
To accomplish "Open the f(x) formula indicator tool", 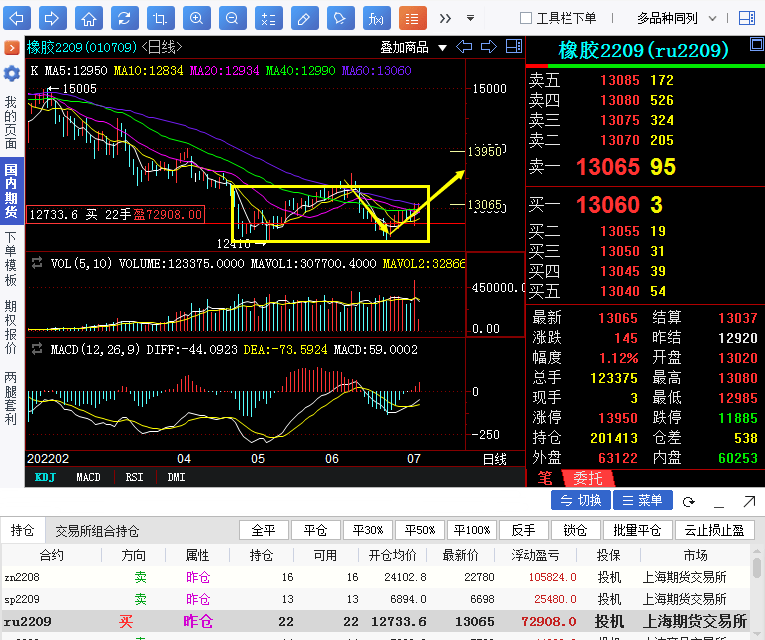I will pyautogui.click(x=376, y=18).
